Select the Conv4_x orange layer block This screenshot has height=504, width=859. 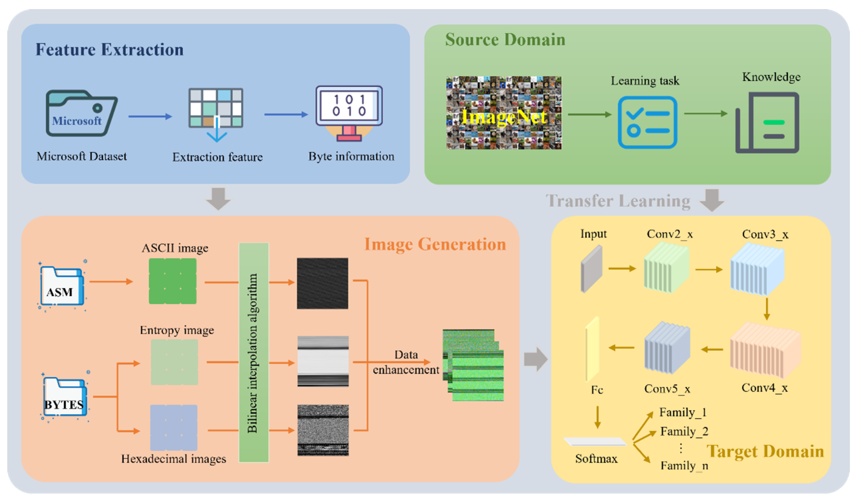[765, 351]
